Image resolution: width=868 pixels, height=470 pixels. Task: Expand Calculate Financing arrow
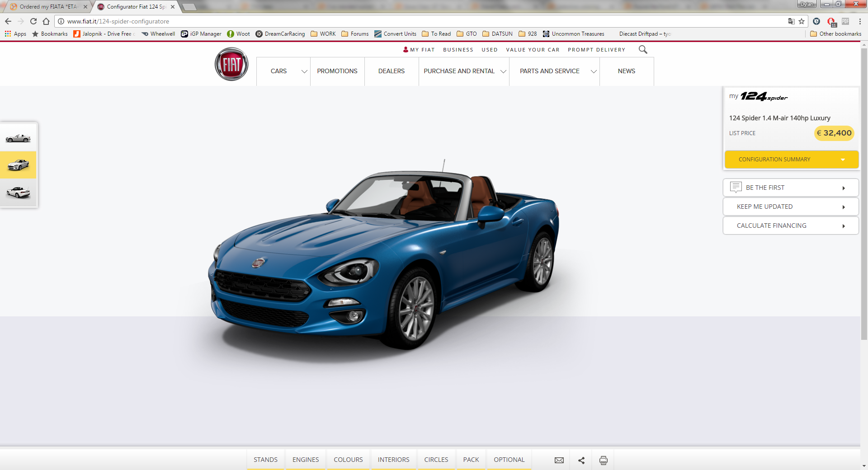tap(844, 226)
